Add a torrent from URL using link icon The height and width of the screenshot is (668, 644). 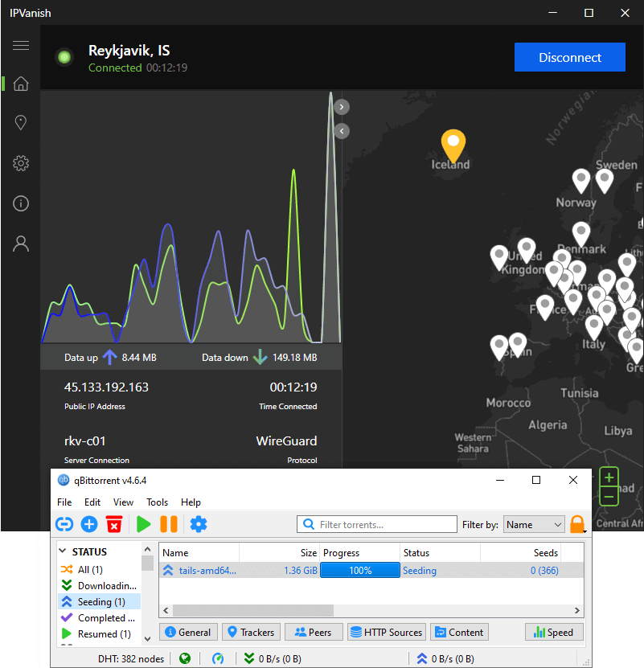coord(64,523)
